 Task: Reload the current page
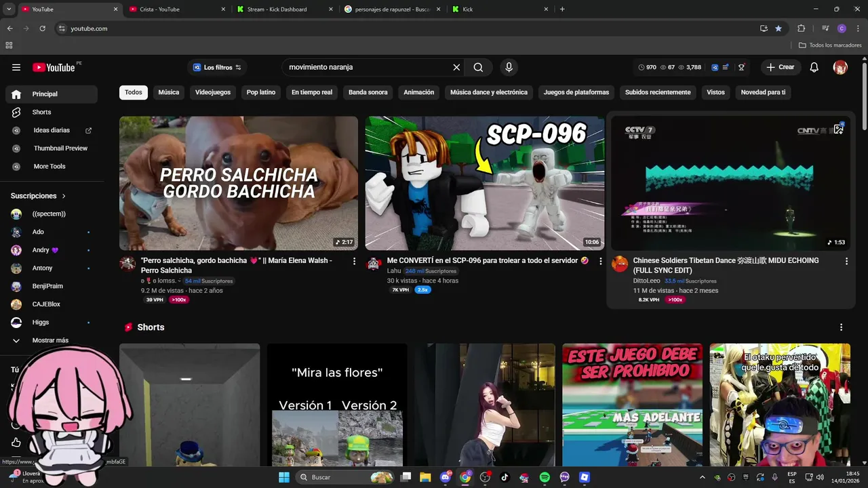coord(42,28)
